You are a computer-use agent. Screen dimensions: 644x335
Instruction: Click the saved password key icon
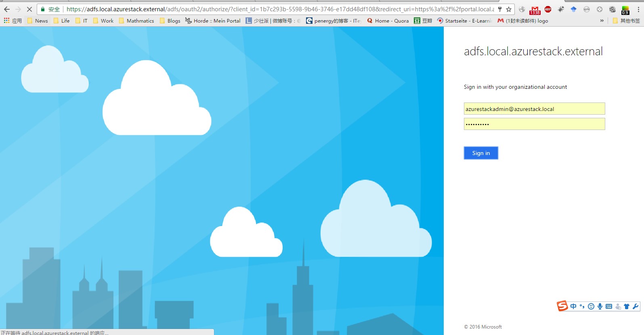[x=500, y=9]
